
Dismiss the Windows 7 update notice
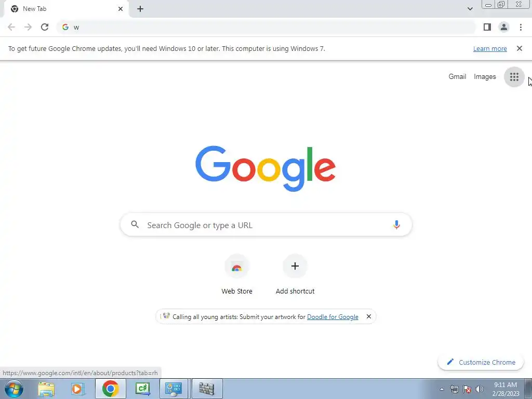tap(519, 48)
